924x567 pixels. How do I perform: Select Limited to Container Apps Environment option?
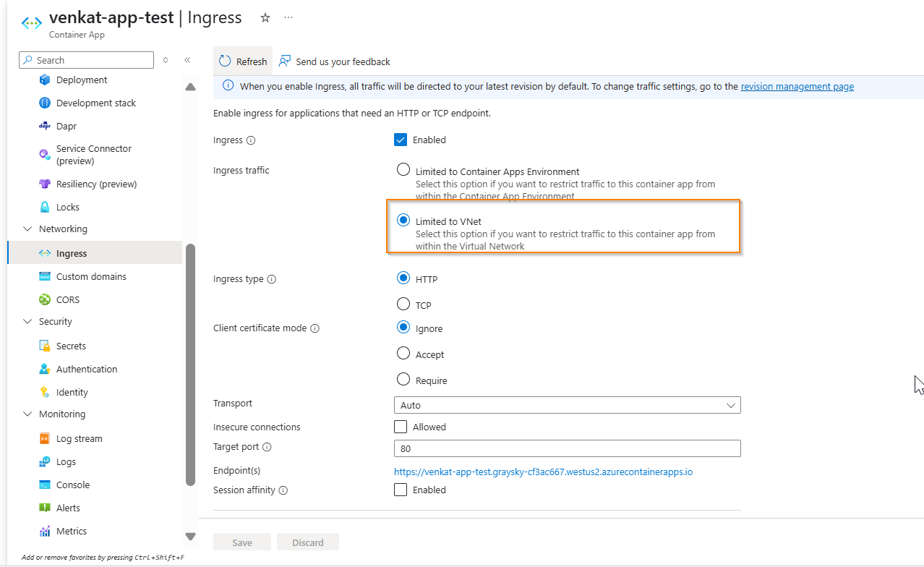403,171
